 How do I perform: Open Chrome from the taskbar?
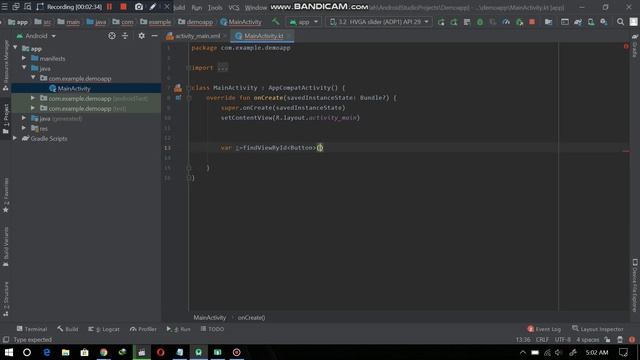click(104, 352)
